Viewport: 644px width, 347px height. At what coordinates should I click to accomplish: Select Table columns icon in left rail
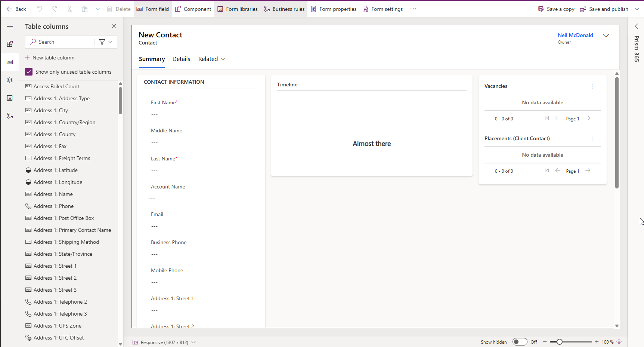click(10, 62)
